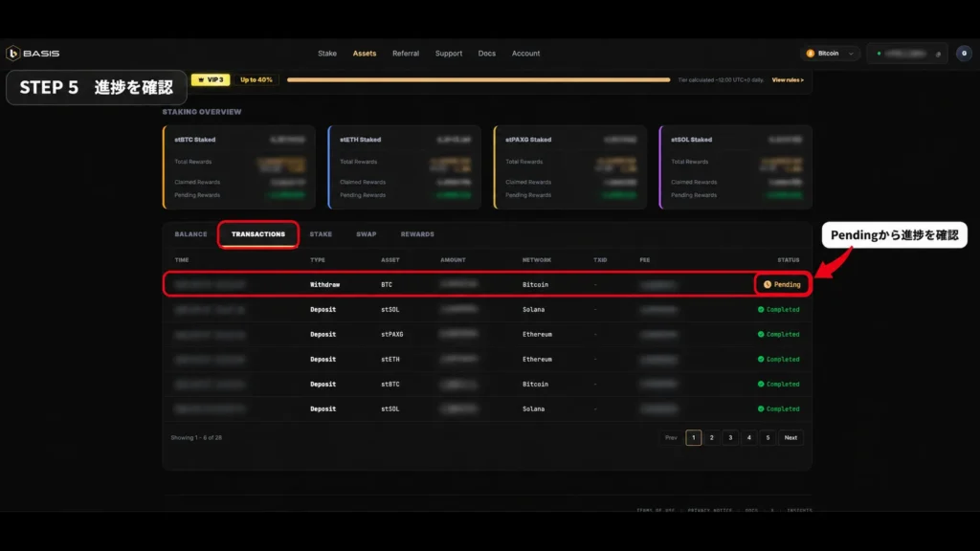The width and height of the screenshot is (980, 551).
Task: Select the stPAXG Staked card
Action: point(570,166)
